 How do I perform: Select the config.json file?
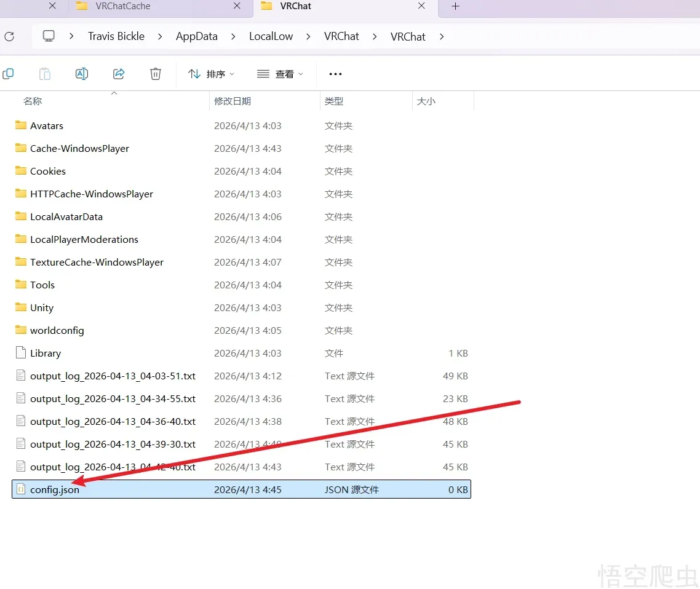55,490
